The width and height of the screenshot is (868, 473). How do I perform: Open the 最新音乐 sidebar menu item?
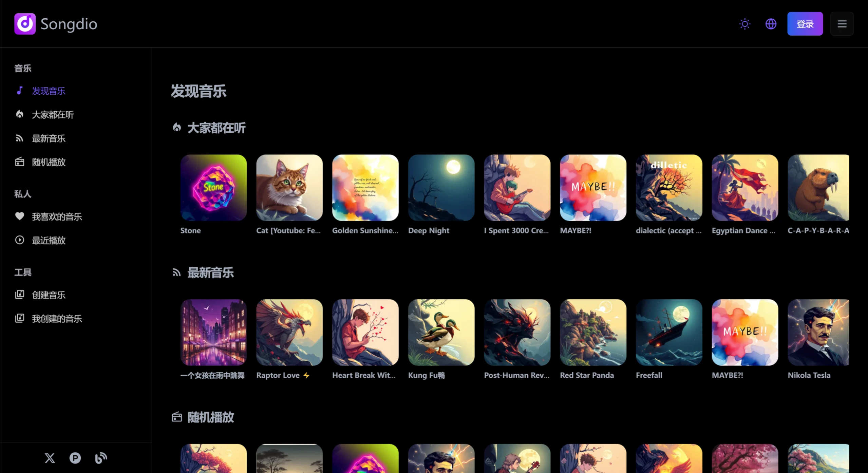(x=49, y=138)
